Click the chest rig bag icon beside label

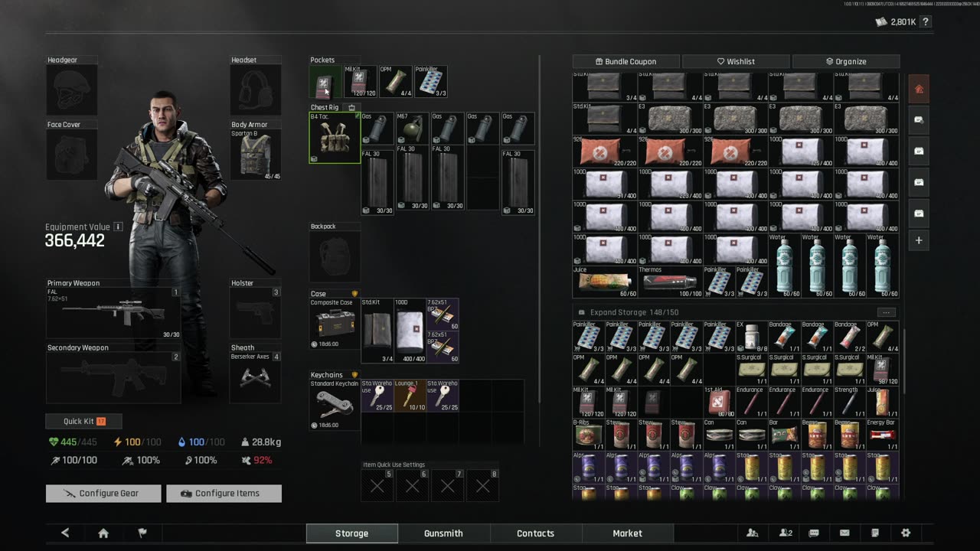click(351, 108)
